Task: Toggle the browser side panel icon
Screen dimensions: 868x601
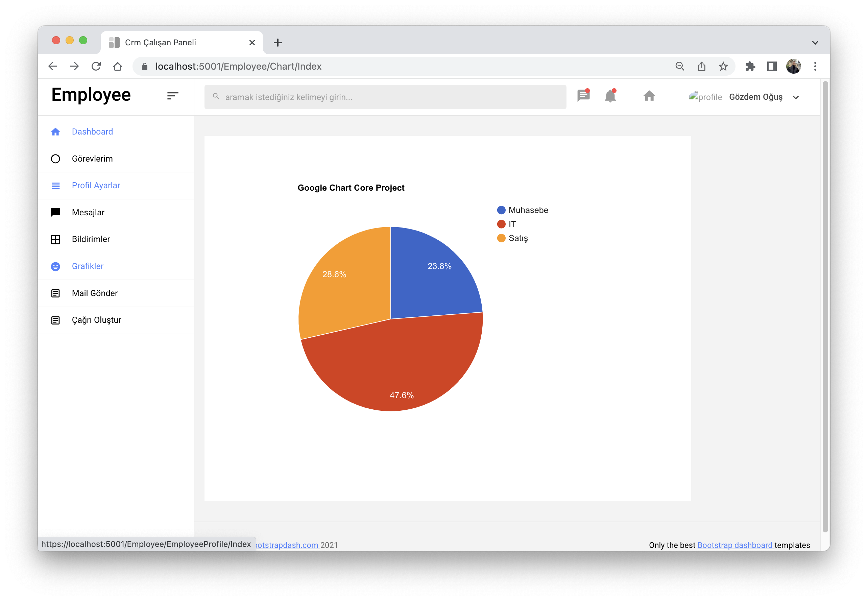Action: click(772, 66)
